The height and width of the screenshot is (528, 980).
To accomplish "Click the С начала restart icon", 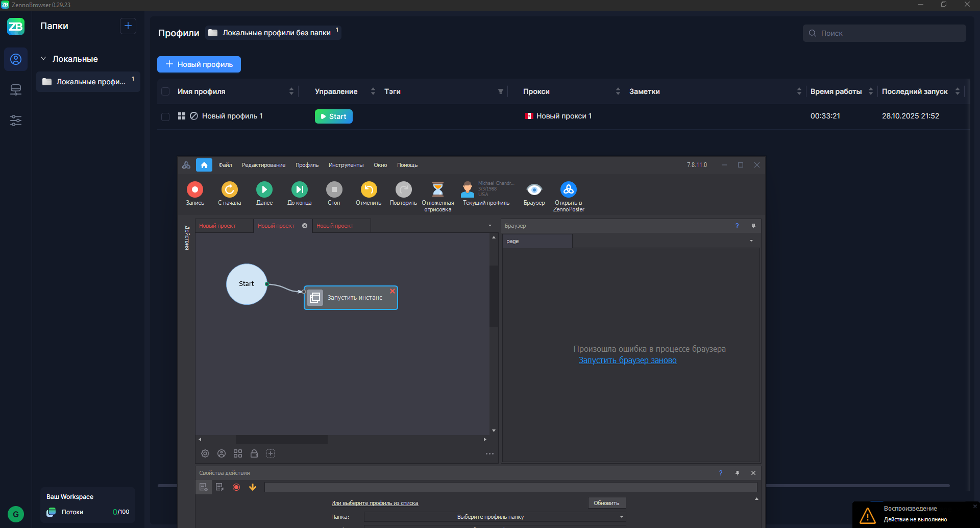I will click(x=229, y=189).
